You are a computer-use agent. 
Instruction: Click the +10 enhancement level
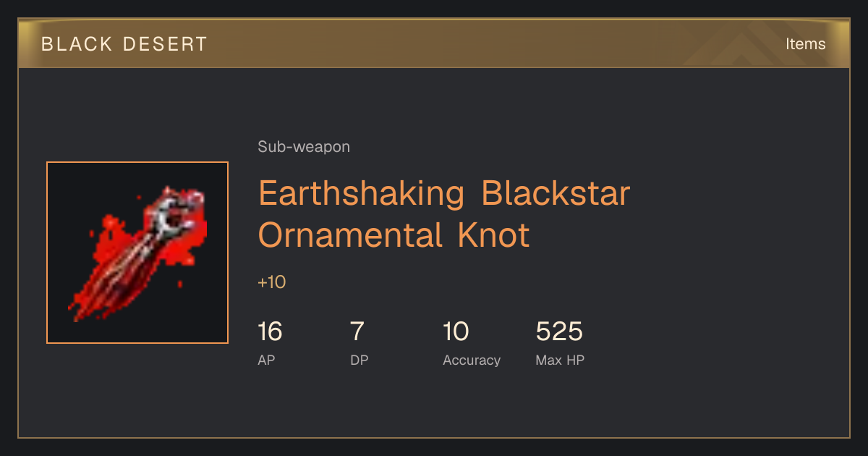(272, 282)
